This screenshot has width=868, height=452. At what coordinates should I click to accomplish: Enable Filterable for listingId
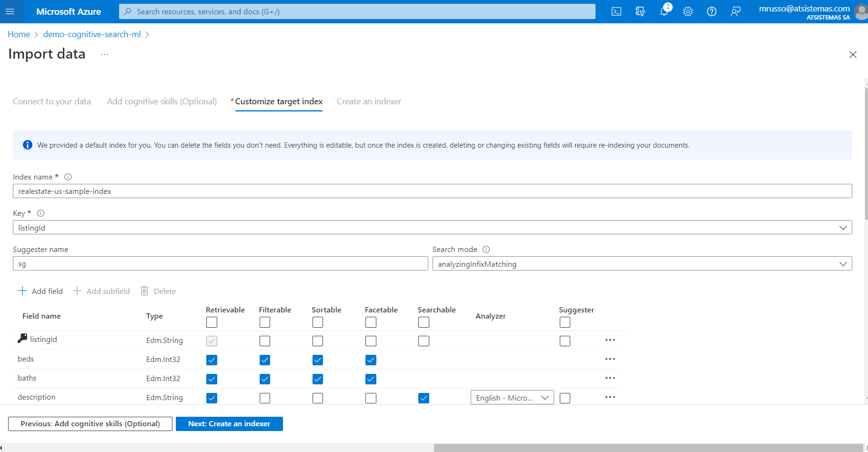coord(265,341)
